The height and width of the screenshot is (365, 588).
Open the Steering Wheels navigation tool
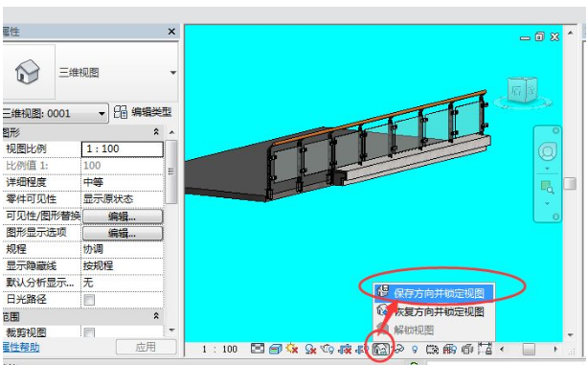[x=548, y=151]
